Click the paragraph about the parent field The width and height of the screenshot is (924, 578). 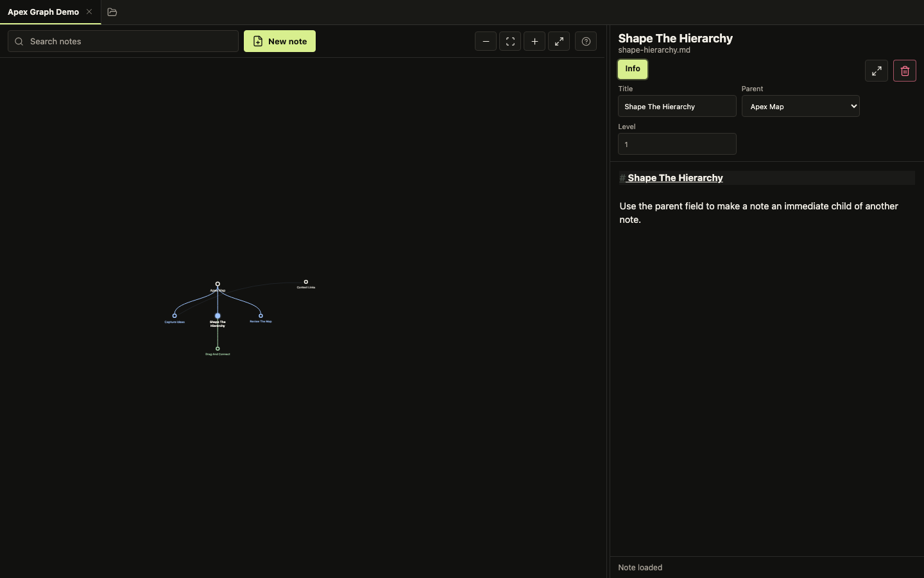coord(758,213)
